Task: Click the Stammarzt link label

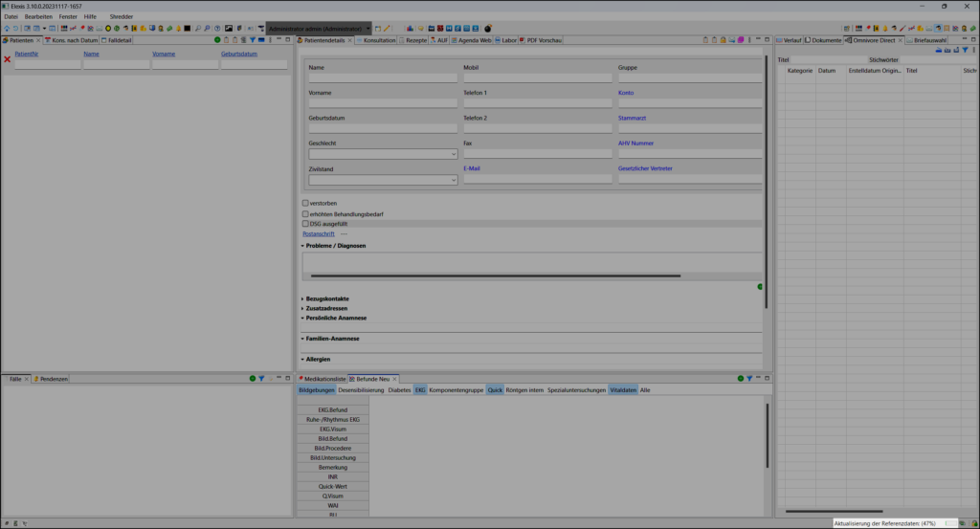Action: (633, 118)
